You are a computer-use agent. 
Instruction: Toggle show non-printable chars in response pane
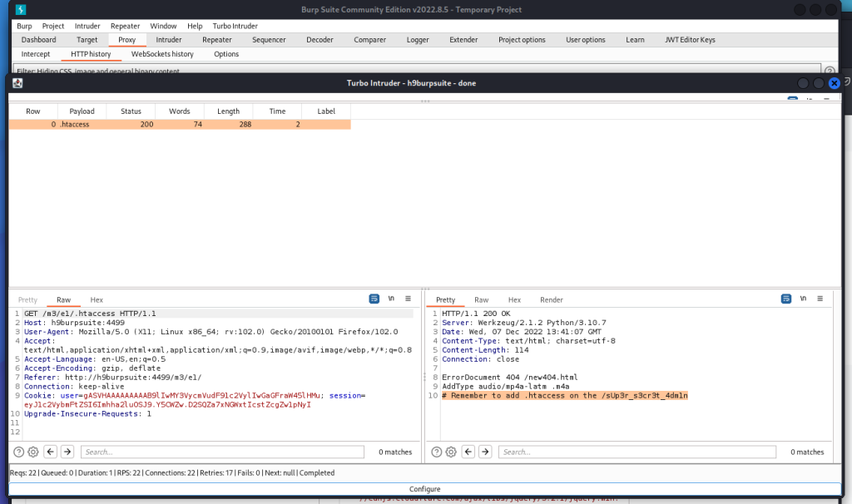[x=803, y=299]
